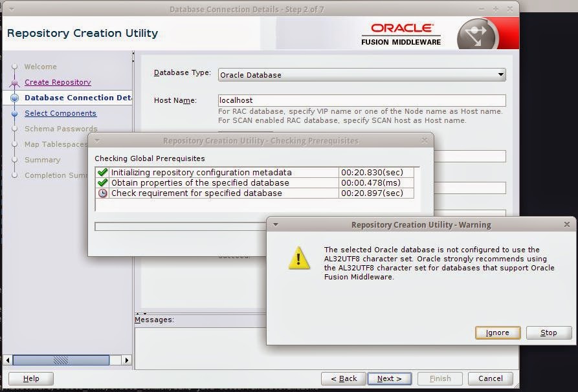Click the step bullet beside Completion Summary

click(x=14, y=175)
